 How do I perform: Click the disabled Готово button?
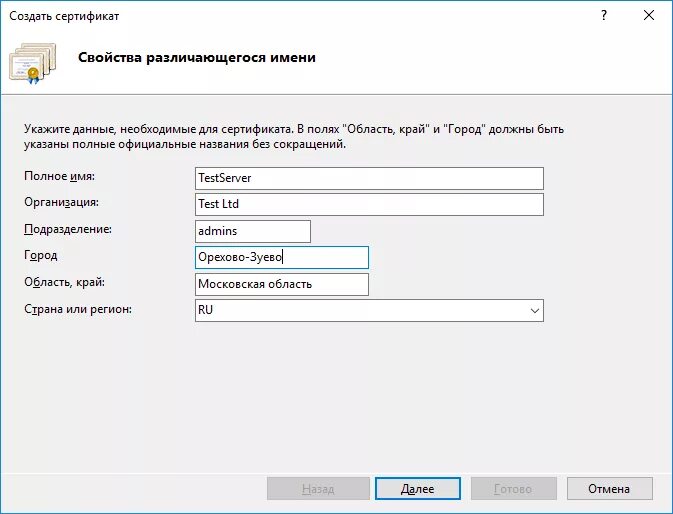513,489
